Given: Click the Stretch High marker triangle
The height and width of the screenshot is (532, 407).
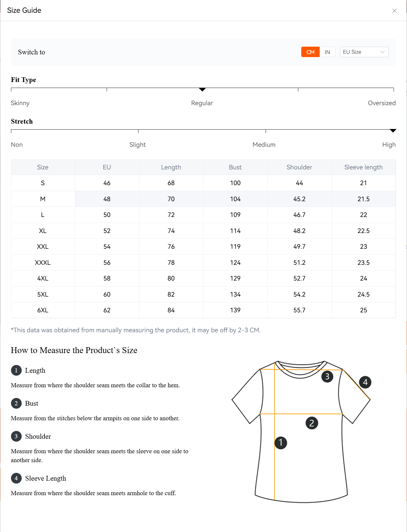Looking at the screenshot, I should 393,131.
